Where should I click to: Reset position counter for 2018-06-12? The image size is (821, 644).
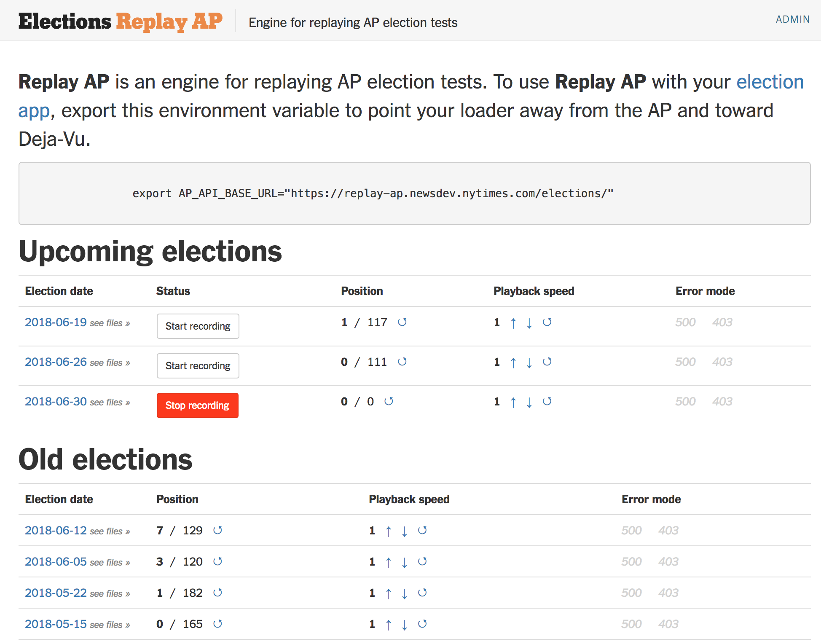(x=218, y=531)
